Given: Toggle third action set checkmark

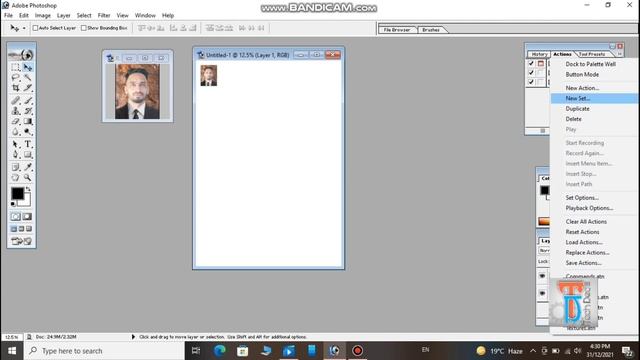Looking at the screenshot, I should point(531,82).
